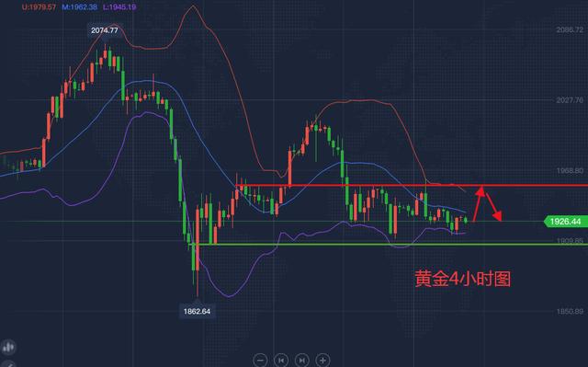Screen dimensions: 588x367
Task: Jump to next bar with skip-forward button
Action: click(302, 361)
